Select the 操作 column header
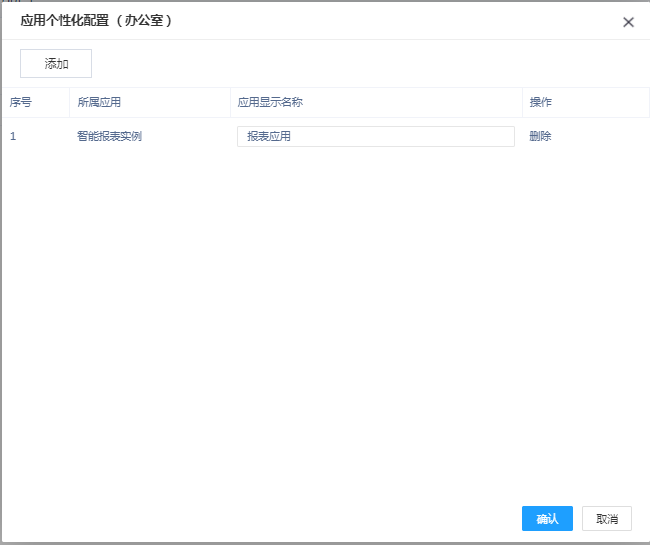This screenshot has height=545, width=650. click(x=540, y=102)
